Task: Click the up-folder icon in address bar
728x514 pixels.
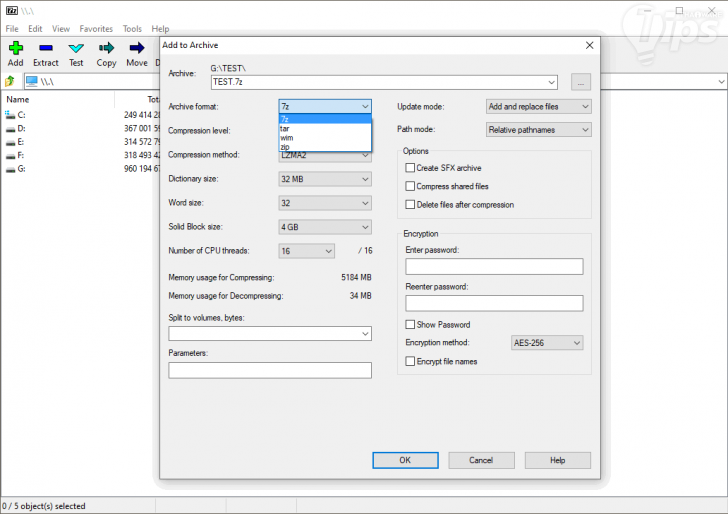Action: (10, 82)
